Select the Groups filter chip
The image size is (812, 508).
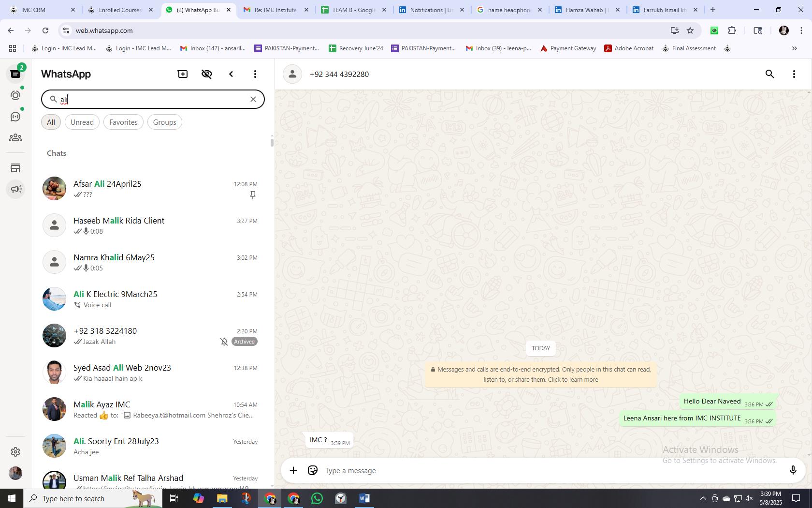164,122
